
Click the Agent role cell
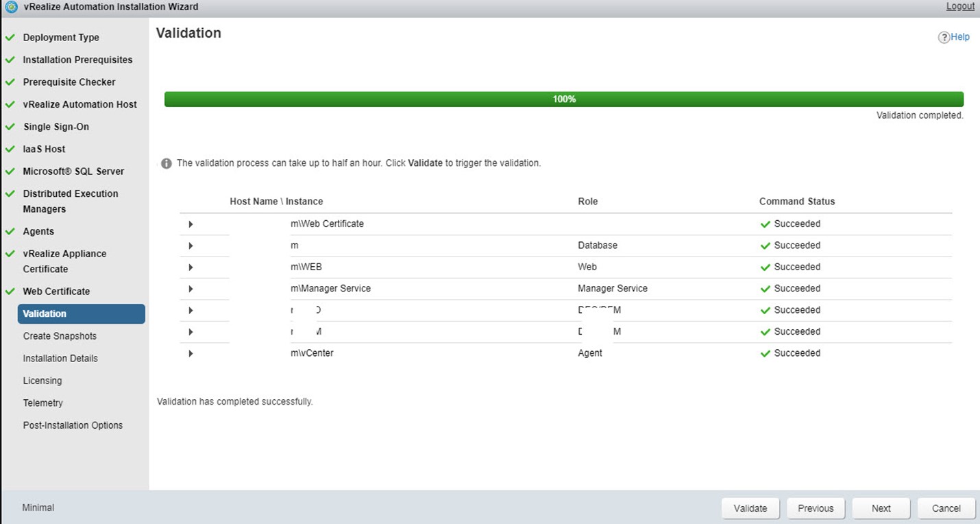(x=590, y=353)
